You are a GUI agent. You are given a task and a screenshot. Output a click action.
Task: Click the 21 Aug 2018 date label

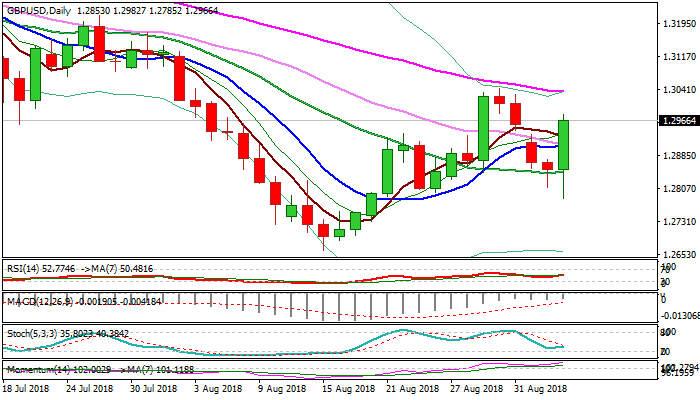415,387
